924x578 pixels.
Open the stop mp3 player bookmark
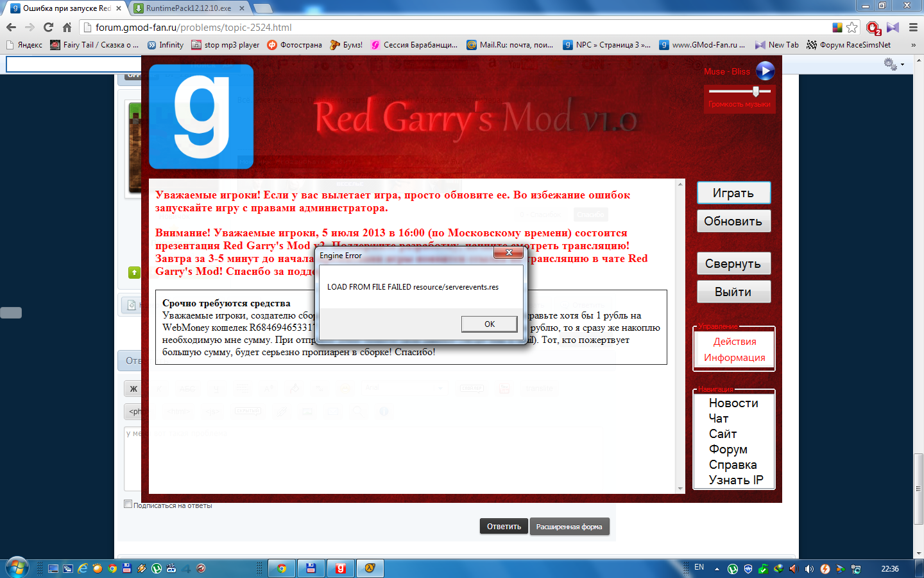(x=225, y=45)
